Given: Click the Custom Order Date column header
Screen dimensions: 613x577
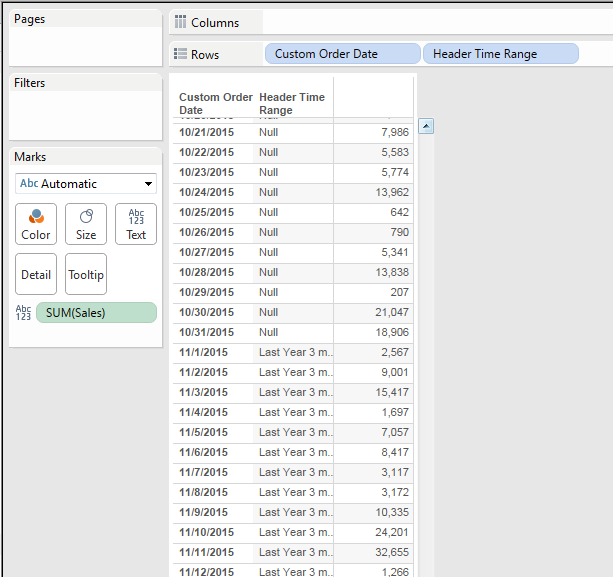Looking at the screenshot, I should (215, 104).
